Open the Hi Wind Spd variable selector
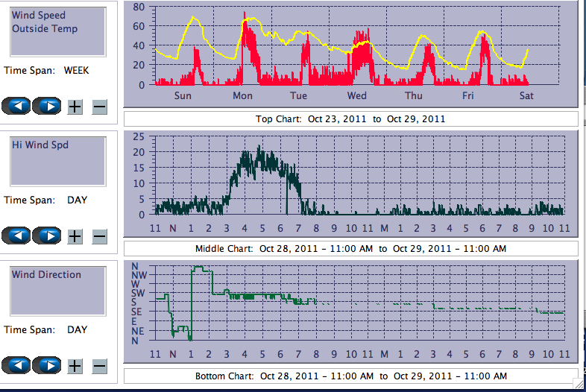The height and width of the screenshot is (392, 586). click(x=58, y=161)
